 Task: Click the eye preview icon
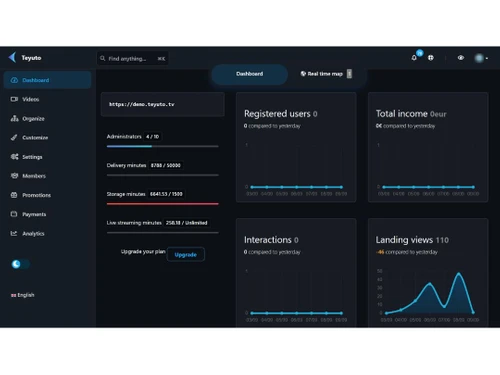461,58
